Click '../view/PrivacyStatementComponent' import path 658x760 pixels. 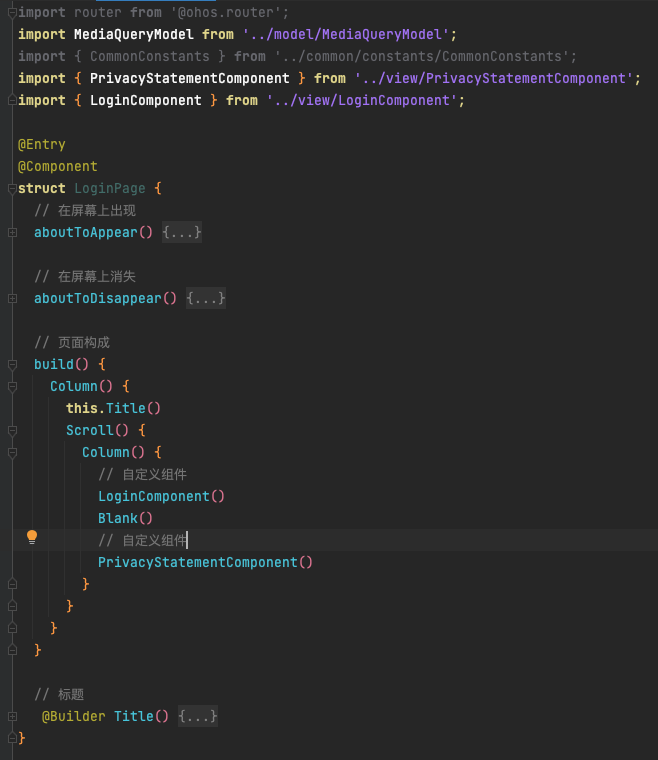tap(493, 79)
